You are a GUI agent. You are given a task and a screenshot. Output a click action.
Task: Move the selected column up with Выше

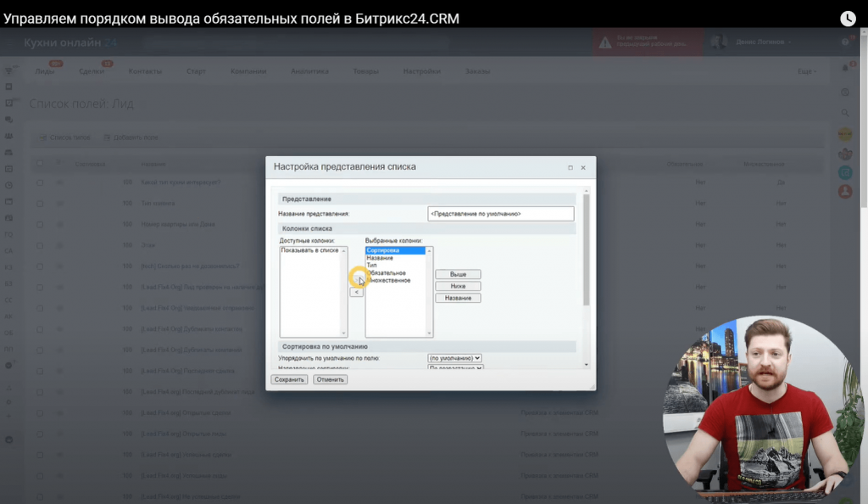(458, 274)
